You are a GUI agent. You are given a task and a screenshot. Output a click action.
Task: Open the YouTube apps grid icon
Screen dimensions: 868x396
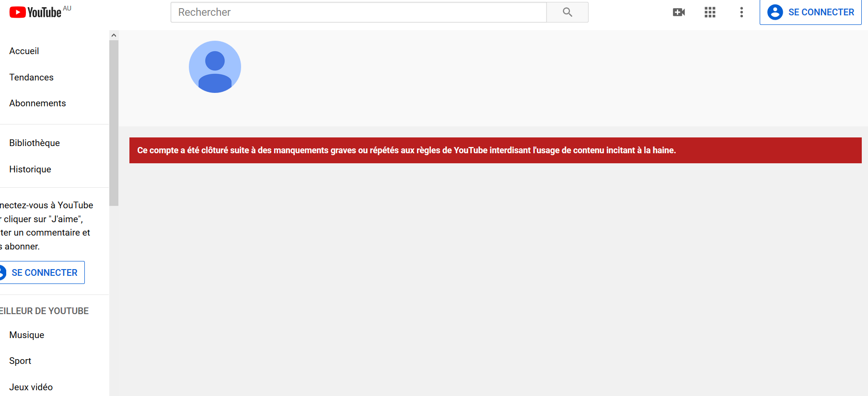[710, 12]
